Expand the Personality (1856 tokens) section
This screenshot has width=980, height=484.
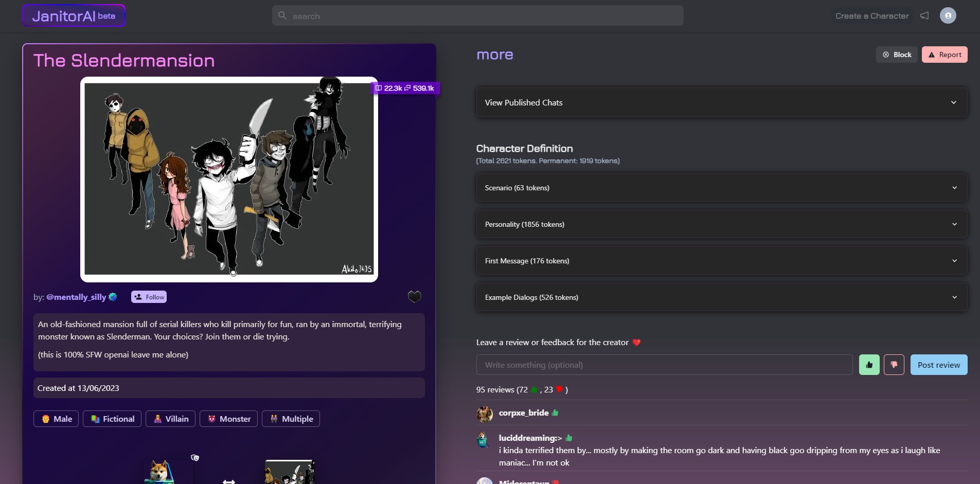click(x=722, y=224)
